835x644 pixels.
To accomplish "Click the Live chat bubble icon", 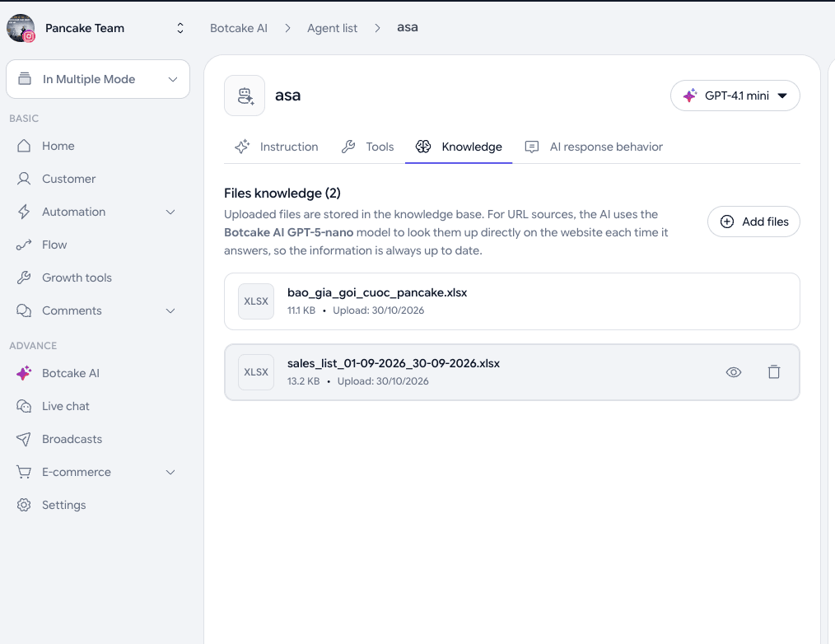I will [24, 407].
